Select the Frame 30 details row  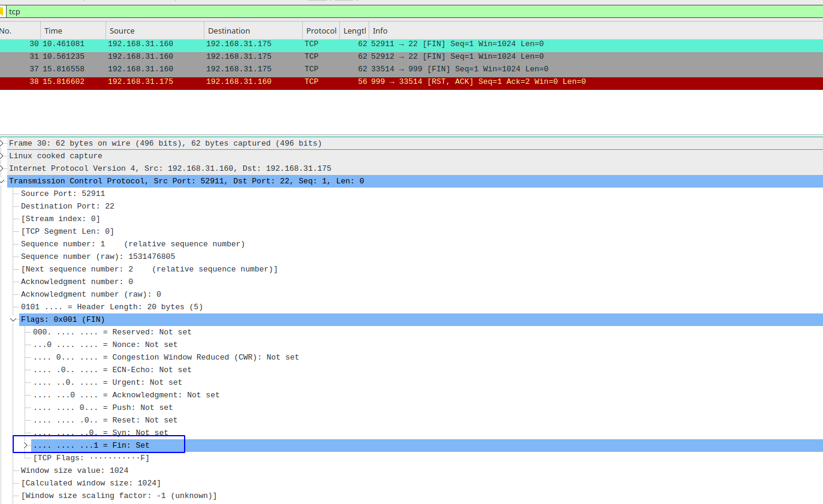415,143
